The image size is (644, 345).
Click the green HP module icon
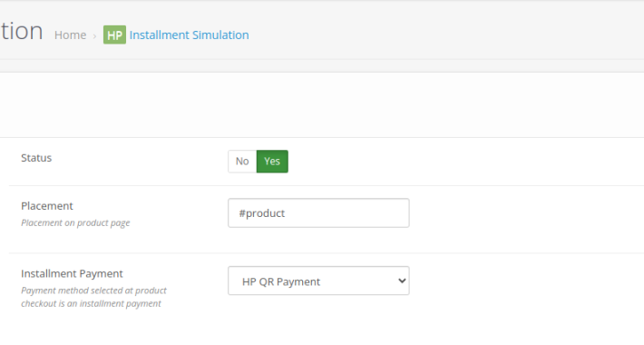click(x=114, y=34)
